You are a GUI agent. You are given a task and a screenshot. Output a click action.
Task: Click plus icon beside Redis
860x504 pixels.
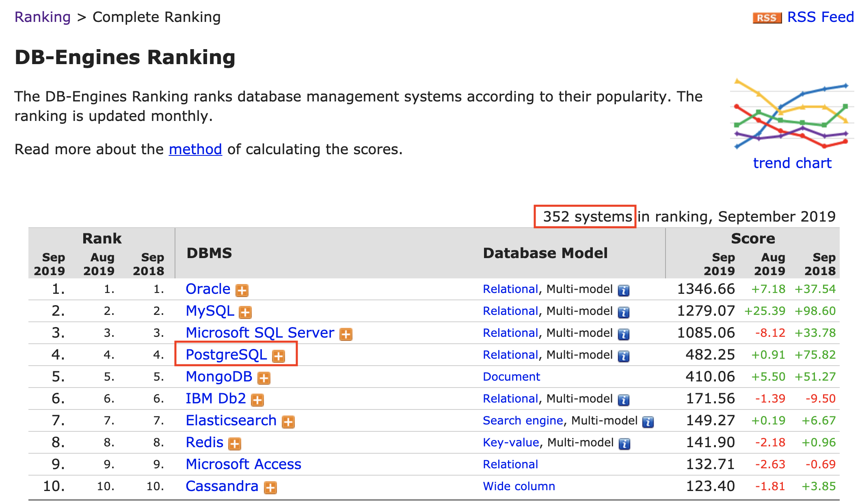tap(235, 444)
